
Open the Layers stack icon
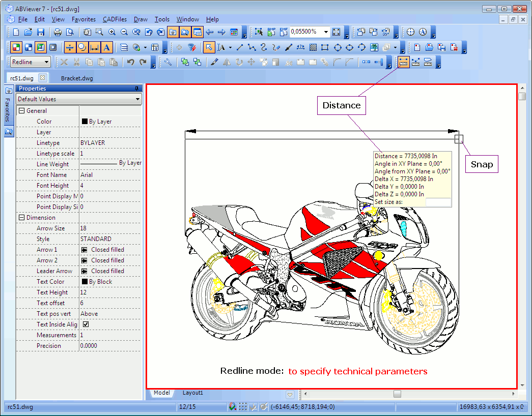124,47
